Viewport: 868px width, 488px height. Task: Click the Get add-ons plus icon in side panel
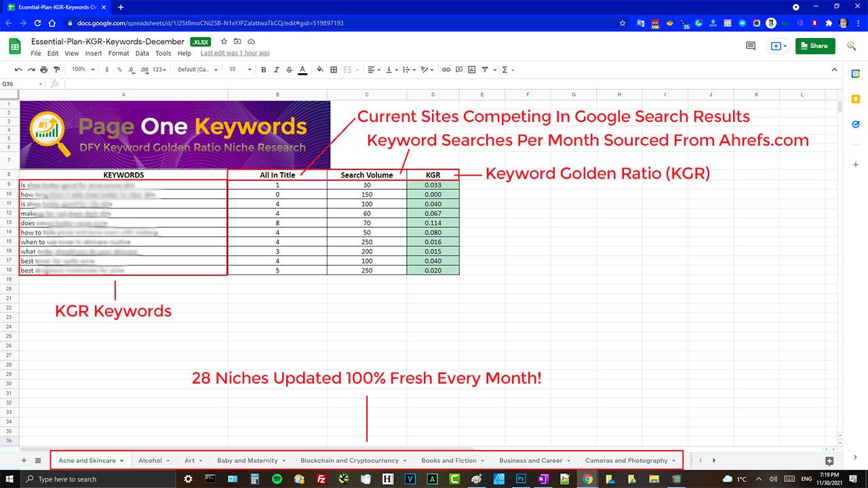coord(855,165)
